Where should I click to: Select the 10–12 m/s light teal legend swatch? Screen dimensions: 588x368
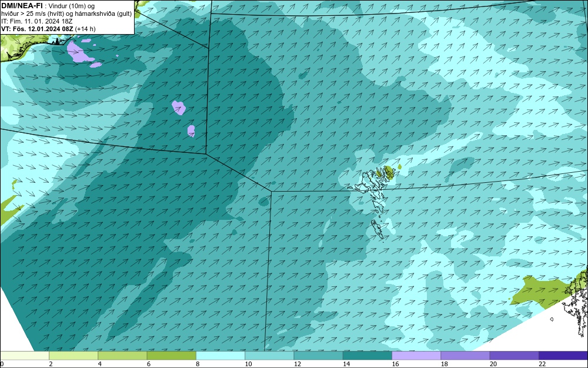[x=269, y=355]
